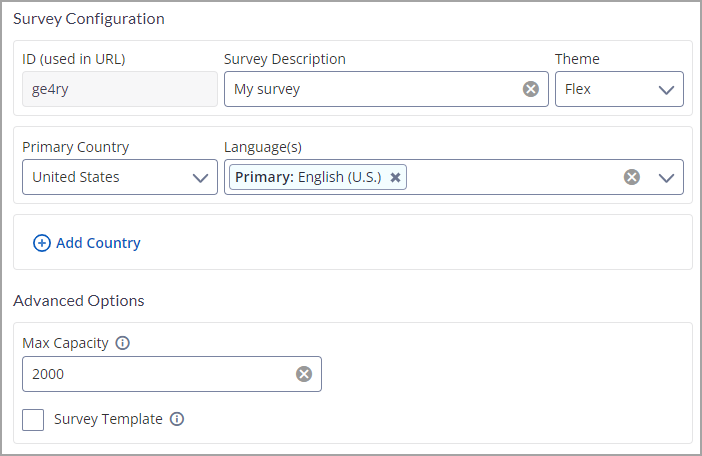Click empty area of Language(s) box
Screen dimensions: 702x456
coord(510,177)
